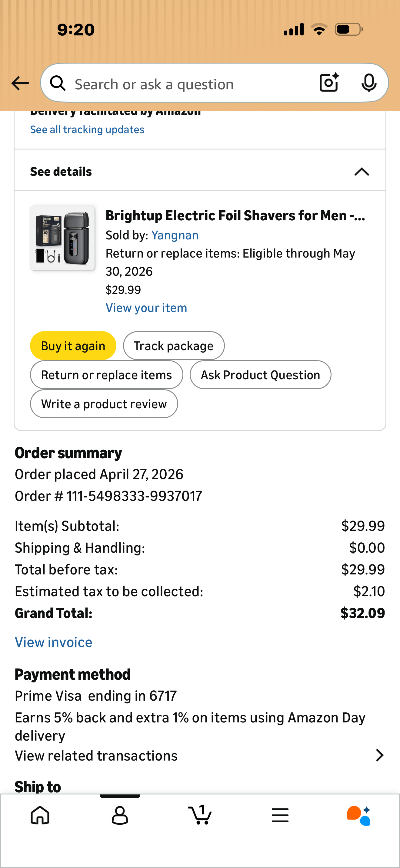The height and width of the screenshot is (868, 400).
Task: Open the account profile tab icon
Action: pos(120,815)
